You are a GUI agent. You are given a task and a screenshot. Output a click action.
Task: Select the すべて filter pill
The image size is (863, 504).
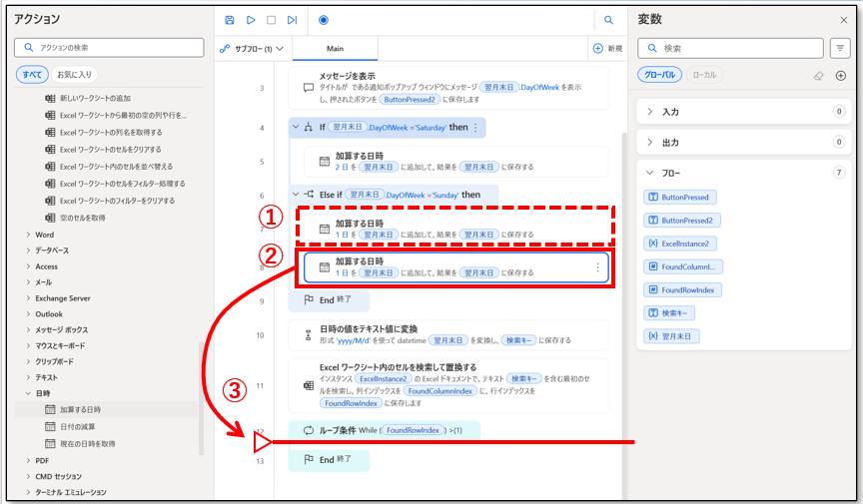point(32,74)
